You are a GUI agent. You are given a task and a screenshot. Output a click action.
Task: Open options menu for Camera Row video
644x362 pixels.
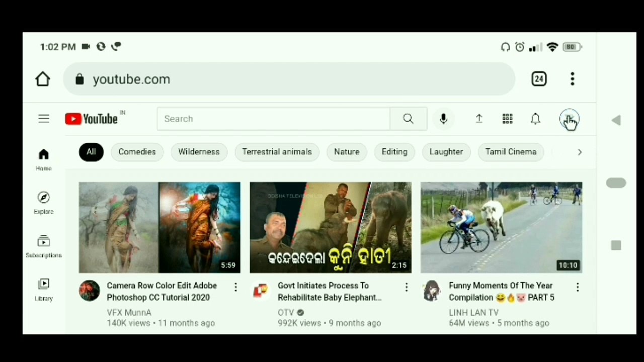pos(235,287)
